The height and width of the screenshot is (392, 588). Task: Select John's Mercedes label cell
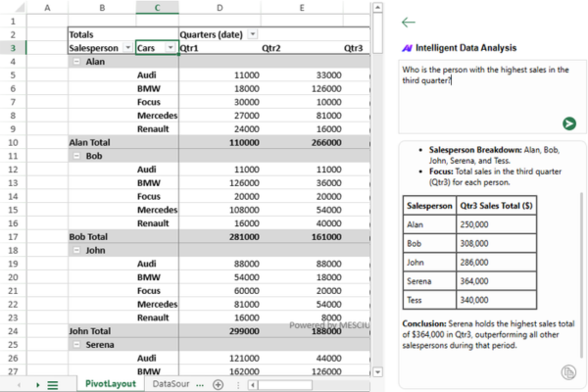pos(157,304)
